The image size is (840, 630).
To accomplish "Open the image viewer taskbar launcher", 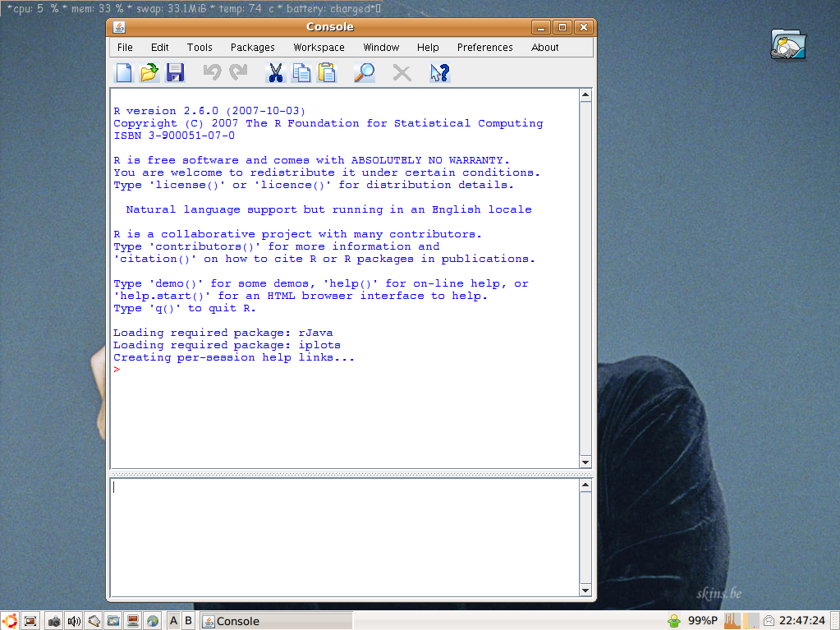I will [113, 621].
